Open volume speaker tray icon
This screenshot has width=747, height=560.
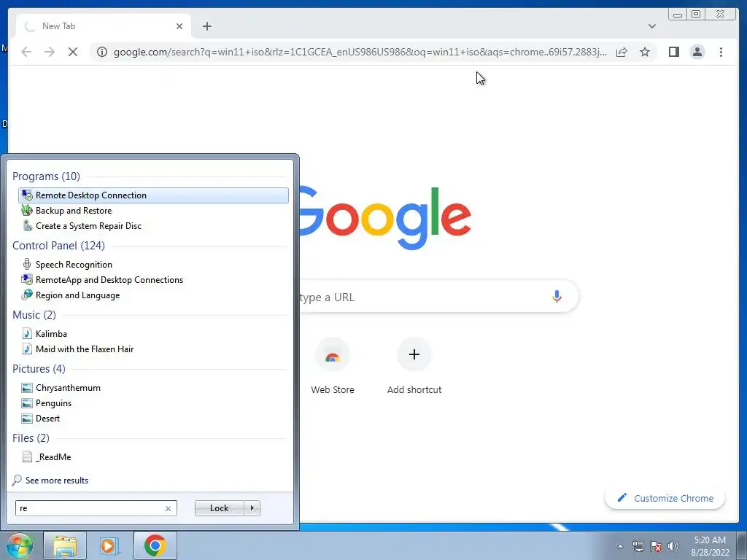coord(673,546)
